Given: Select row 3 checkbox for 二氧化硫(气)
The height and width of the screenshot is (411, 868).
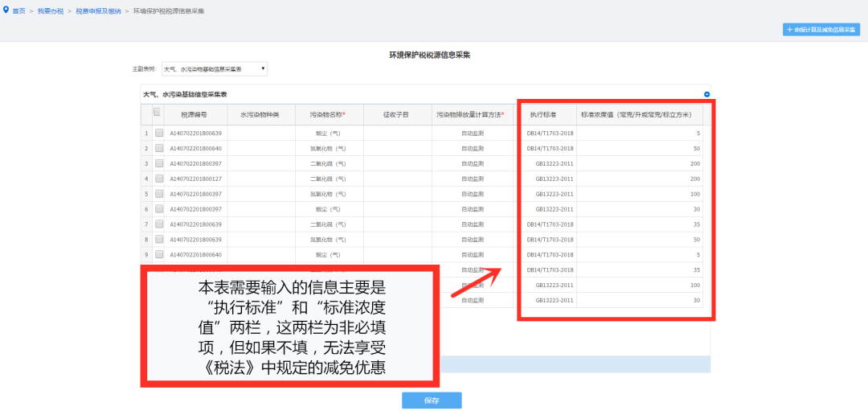Looking at the screenshot, I should coord(159,163).
